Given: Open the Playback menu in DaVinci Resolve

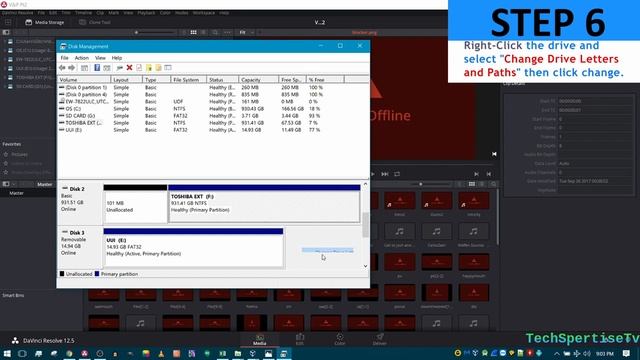Looking at the screenshot, I should click(x=146, y=13).
